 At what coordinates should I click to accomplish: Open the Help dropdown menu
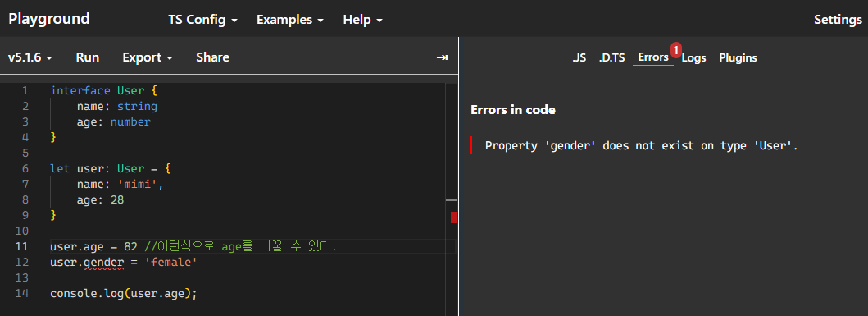click(x=362, y=20)
